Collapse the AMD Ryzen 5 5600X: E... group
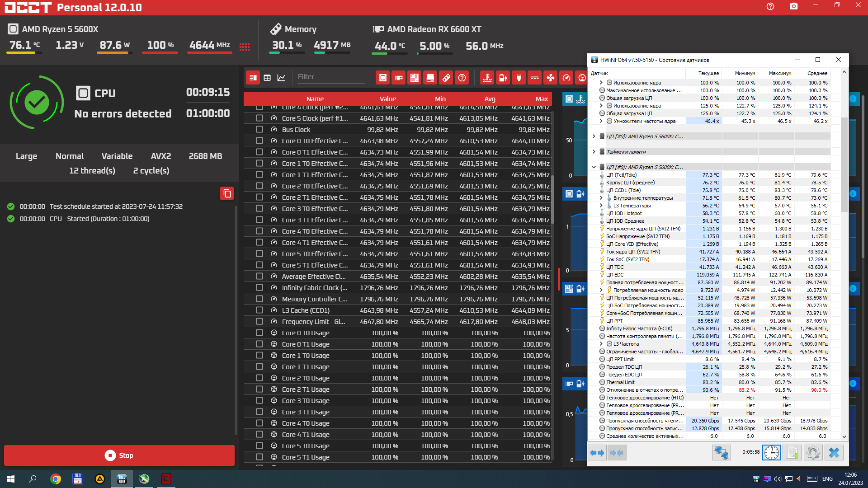The image size is (868, 488). 594,167
